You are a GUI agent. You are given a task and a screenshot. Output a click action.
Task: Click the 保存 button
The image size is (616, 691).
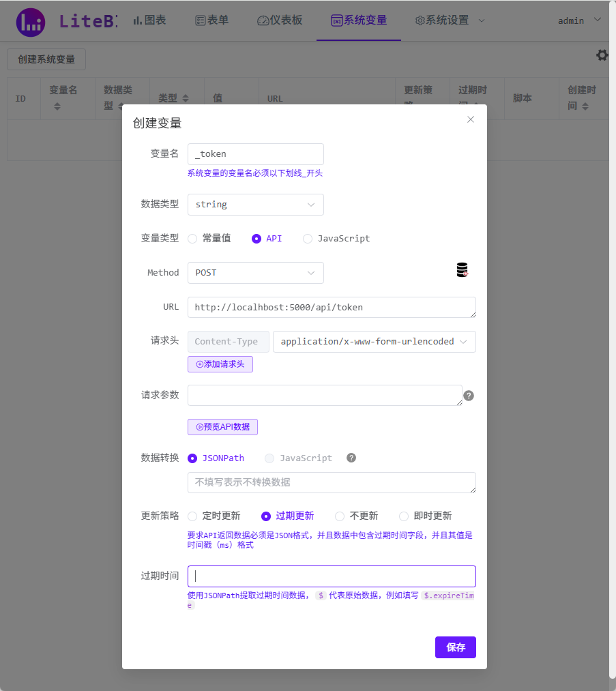pos(455,647)
